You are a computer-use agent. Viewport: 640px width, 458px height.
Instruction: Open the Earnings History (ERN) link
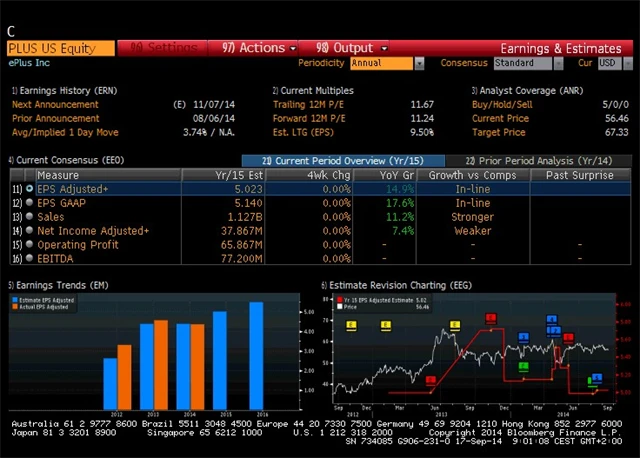click(53, 90)
